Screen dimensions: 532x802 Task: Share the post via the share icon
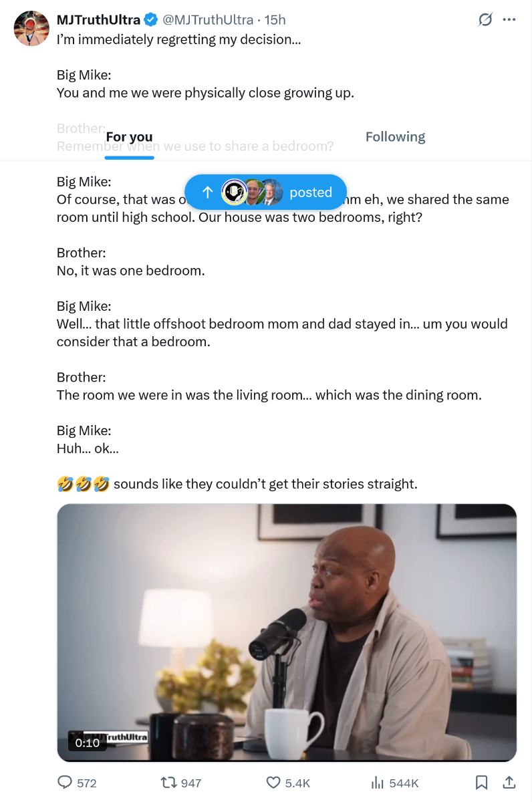click(x=509, y=782)
